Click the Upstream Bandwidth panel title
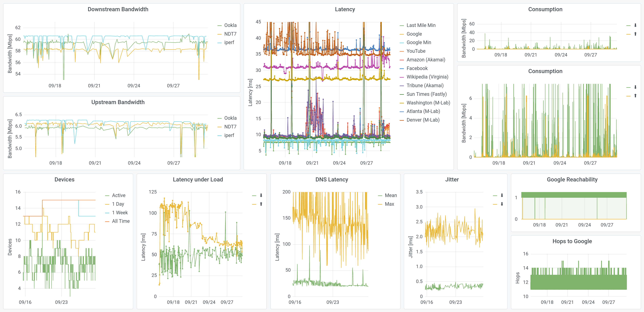The image size is (644, 312). click(118, 102)
